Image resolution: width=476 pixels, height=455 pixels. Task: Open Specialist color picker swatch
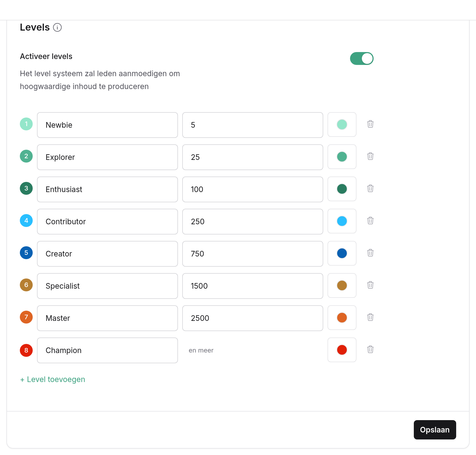pos(342,285)
